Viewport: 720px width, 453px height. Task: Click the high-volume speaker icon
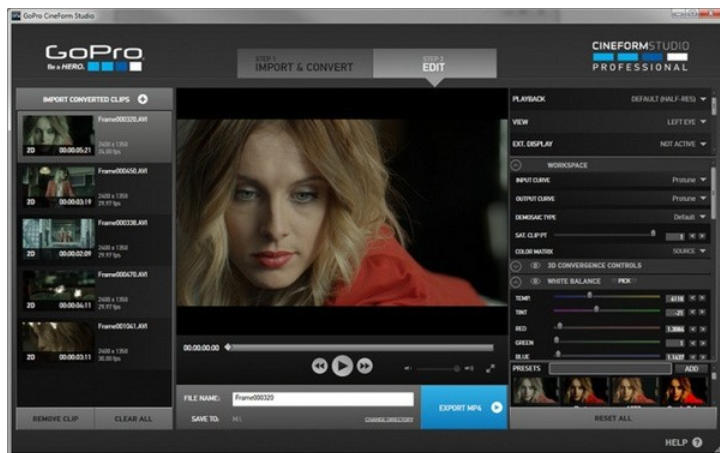pos(469,368)
